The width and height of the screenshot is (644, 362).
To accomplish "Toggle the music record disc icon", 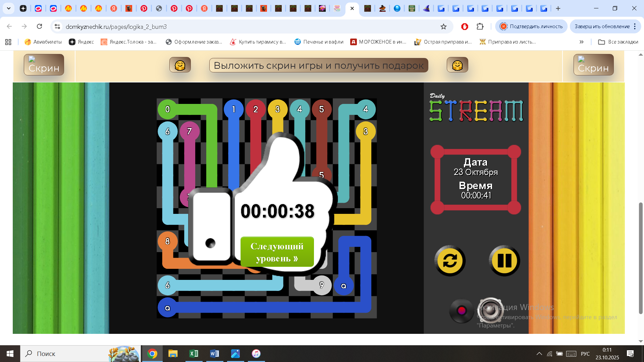I will point(461,311).
